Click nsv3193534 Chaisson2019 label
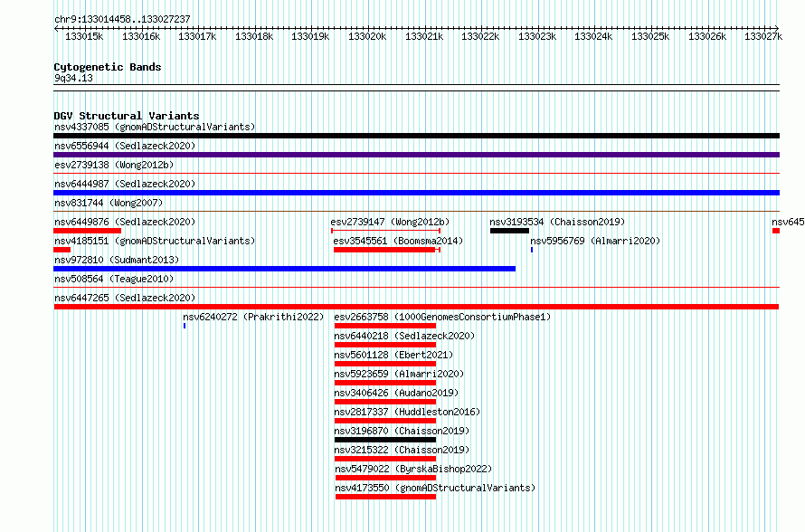This screenshot has height=532, width=805. pos(557,222)
